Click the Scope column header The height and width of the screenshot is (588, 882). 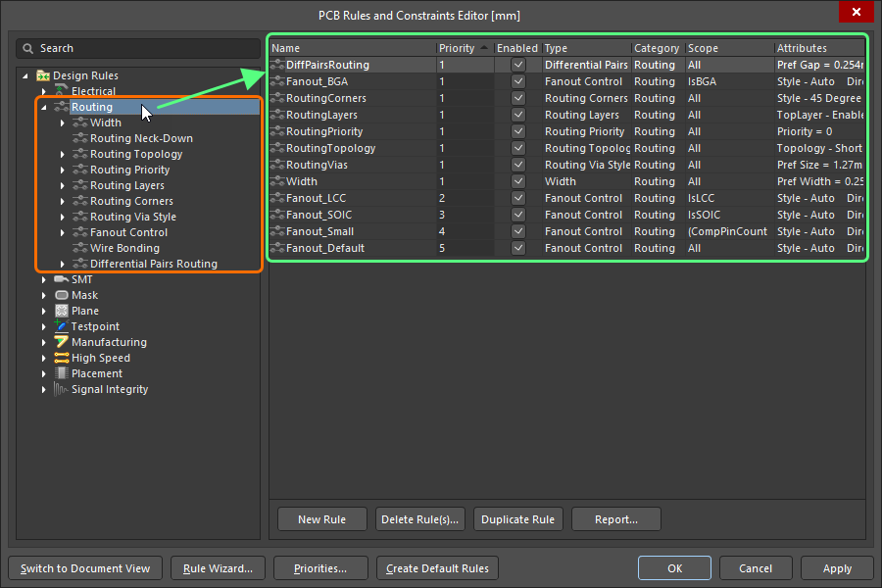pos(729,48)
